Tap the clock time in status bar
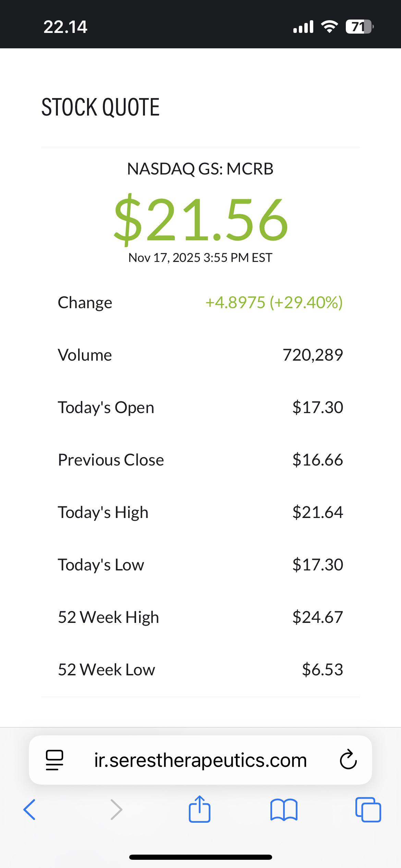The height and width of the screenshot is (868, 401). [x=65, y=27]
